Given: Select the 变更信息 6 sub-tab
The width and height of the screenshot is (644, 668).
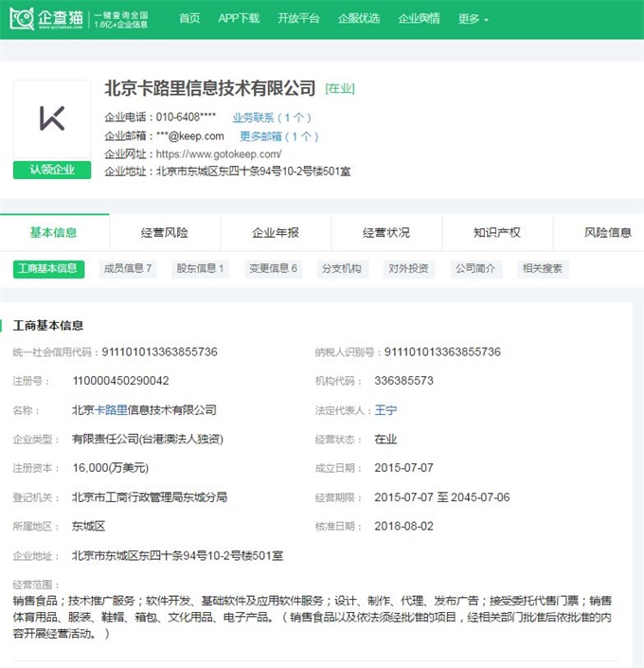Looking at the screenshot, I should point(273,269).
